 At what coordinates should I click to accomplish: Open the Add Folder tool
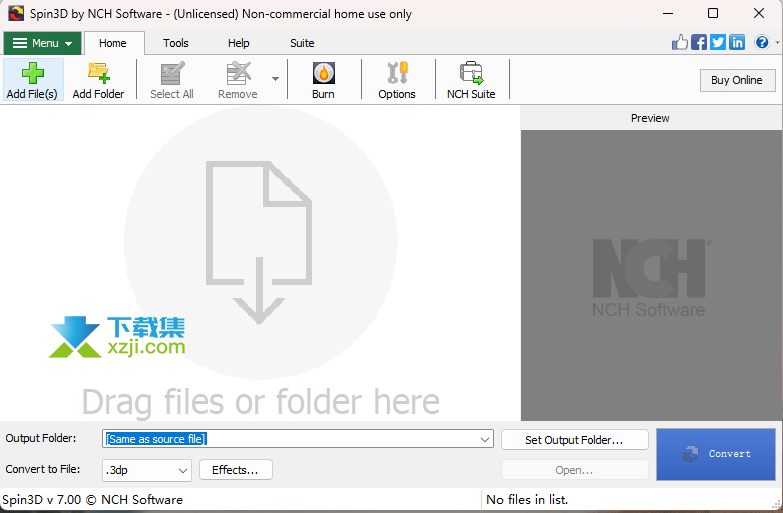(98, 80)
